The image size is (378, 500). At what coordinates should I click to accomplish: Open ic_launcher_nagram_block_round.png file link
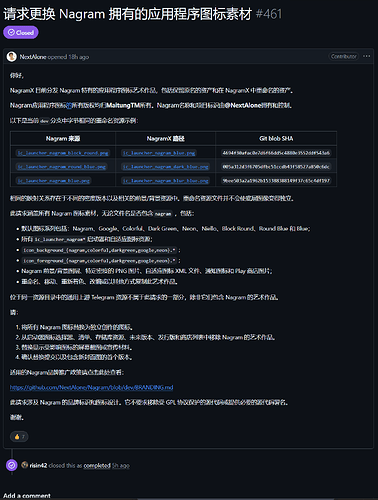click(x=63, y=153)
